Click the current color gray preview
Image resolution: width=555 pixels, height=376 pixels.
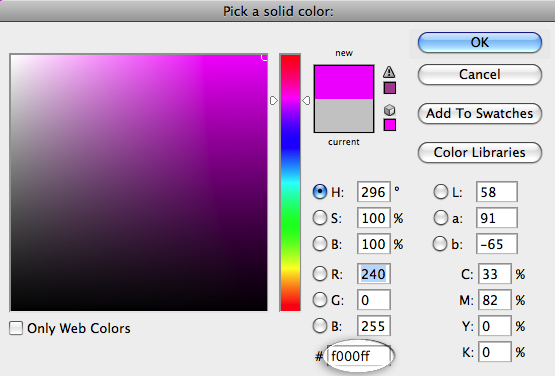pos(344,115)
